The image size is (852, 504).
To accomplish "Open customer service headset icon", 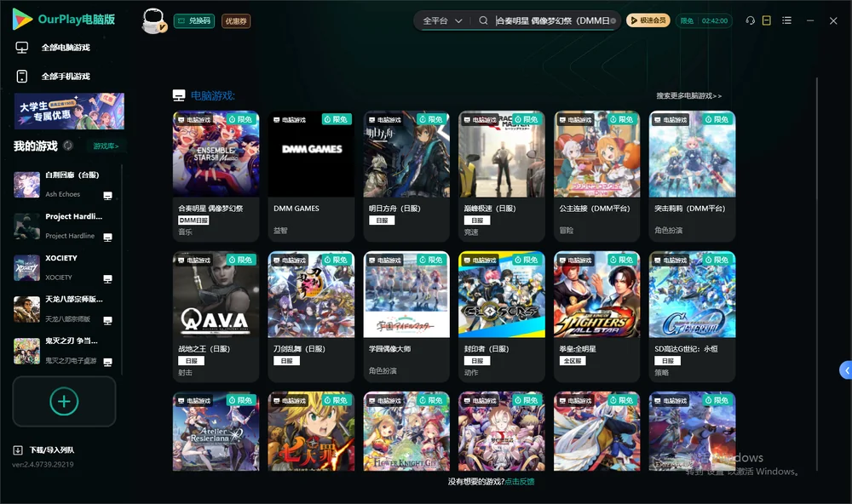I will pyautogui.click(x=751, y=20).
